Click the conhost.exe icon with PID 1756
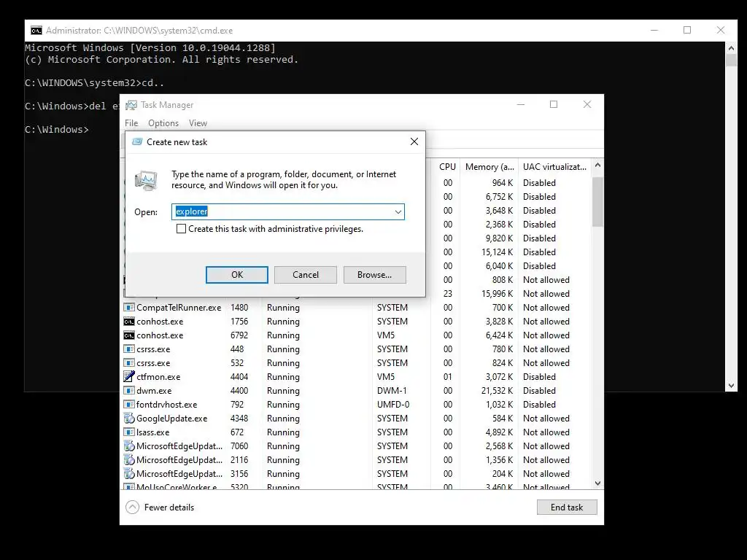Screen dimensions: 747x560 click(128, 322)
